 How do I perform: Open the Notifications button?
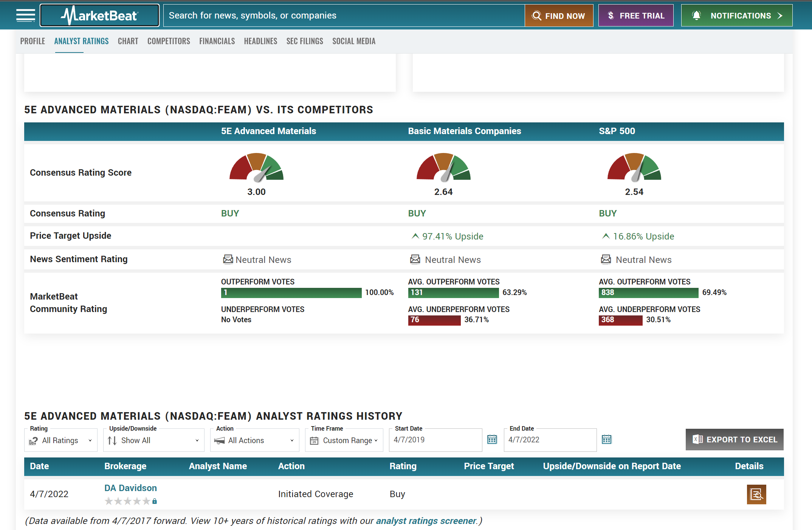pos(737,15)
